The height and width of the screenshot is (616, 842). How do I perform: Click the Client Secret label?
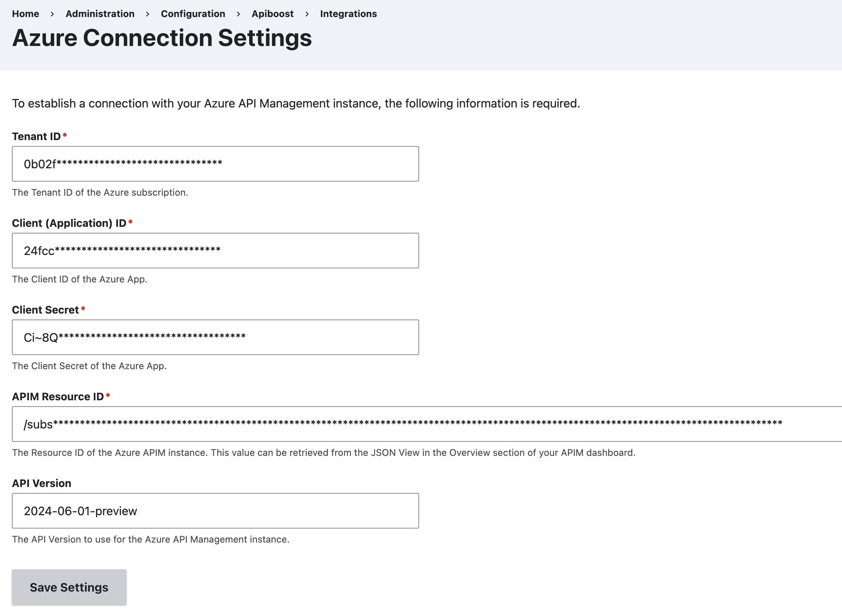click(x=45, y=310)
